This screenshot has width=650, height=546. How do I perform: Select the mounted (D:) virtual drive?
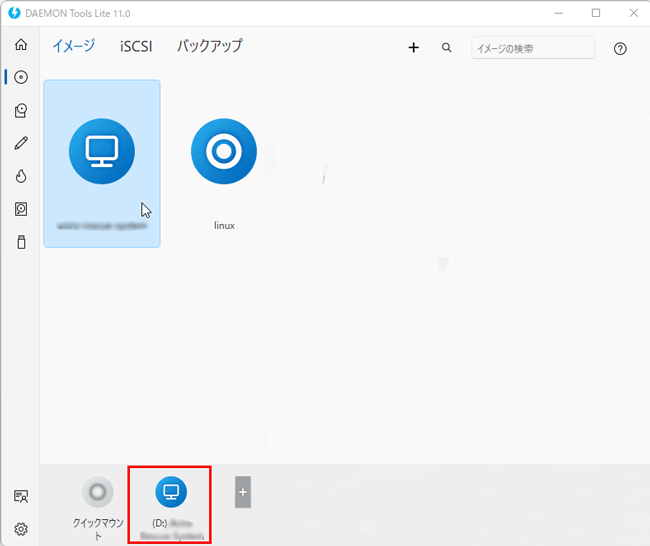click(x=170, y=493)
